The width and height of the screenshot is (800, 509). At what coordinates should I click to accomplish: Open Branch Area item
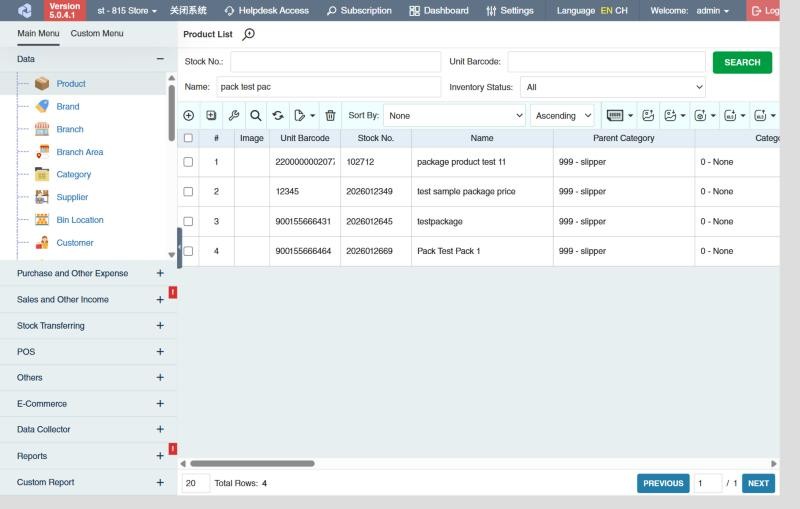(80, 152)
